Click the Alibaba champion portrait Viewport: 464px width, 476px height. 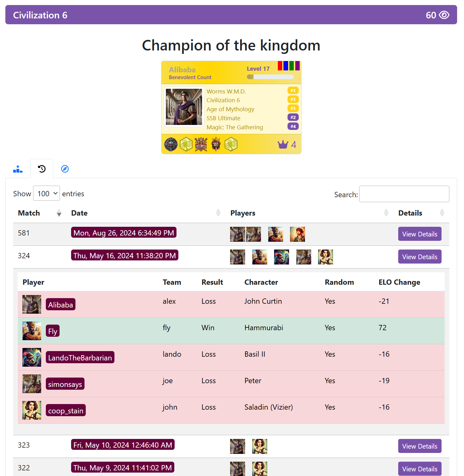point(184,107)
